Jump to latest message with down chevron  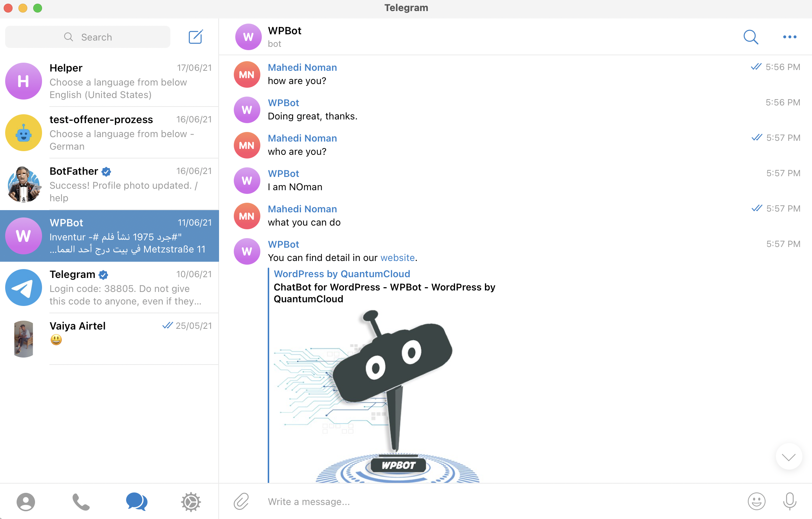pyautogui.click(x=789, y=457)
